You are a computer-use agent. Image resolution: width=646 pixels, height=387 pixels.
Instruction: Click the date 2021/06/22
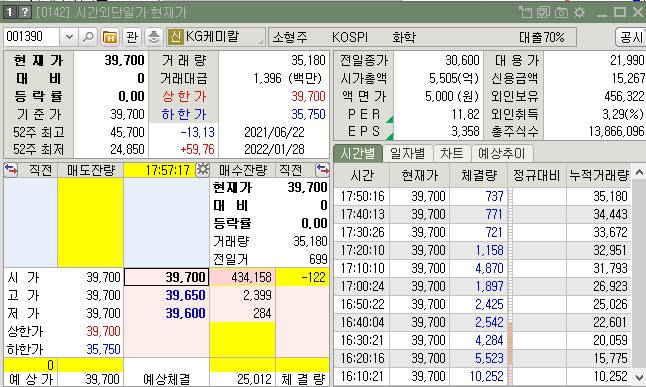(274, 132)
